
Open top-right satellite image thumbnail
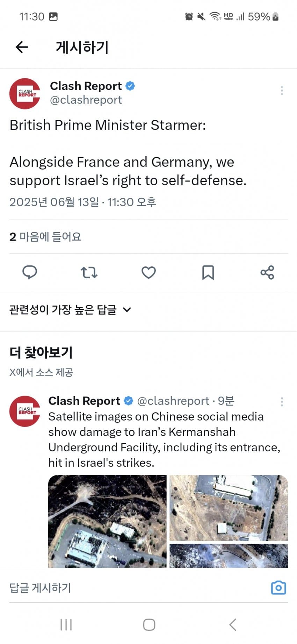(229, 507)
